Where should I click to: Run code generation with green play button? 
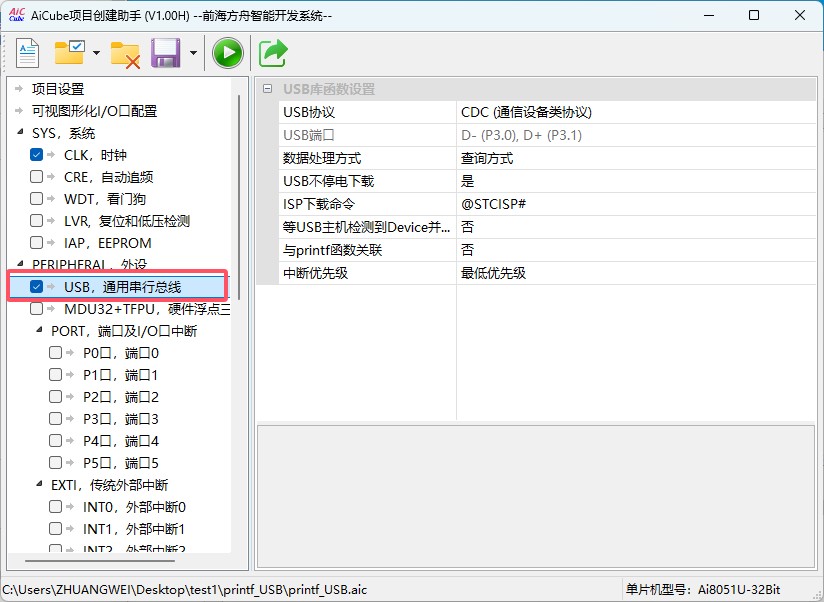pyautogui.click(x=228, y=53)
